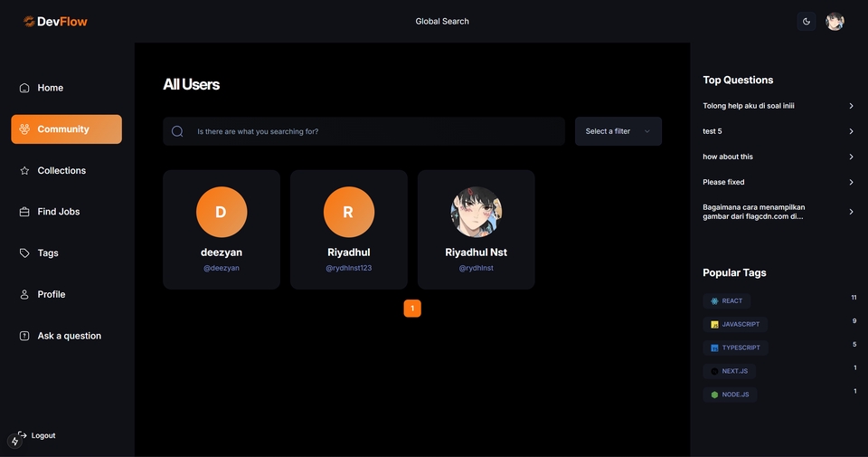Image resolution: width=868 pixels, height=457 pixels.
Task: Click the Collections star icon
Action: 24,171
